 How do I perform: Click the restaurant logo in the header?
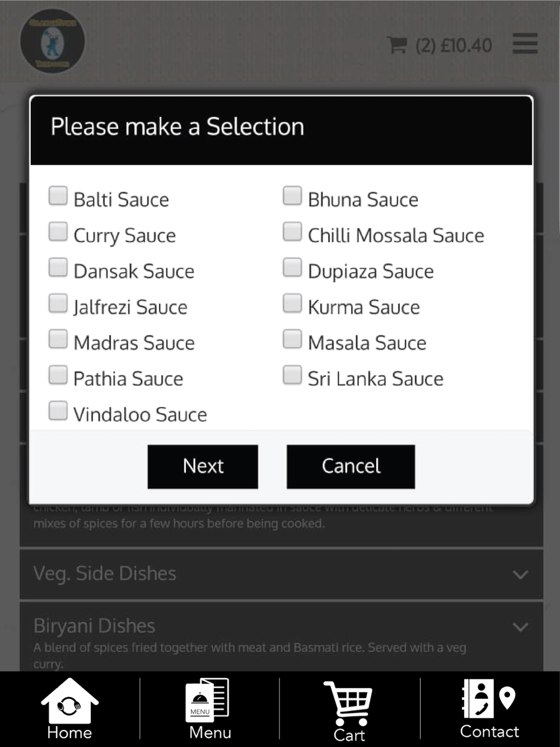click(52, 41)
